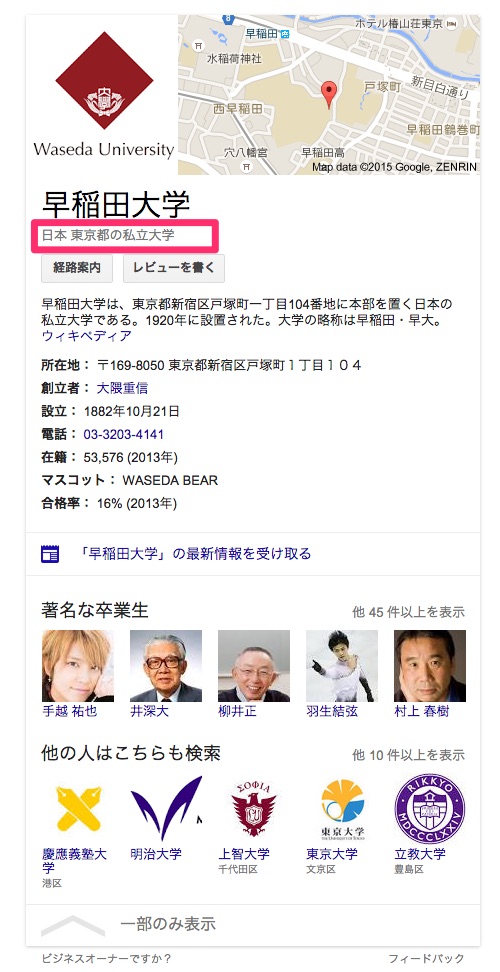Open 立教大学 link

420,854
